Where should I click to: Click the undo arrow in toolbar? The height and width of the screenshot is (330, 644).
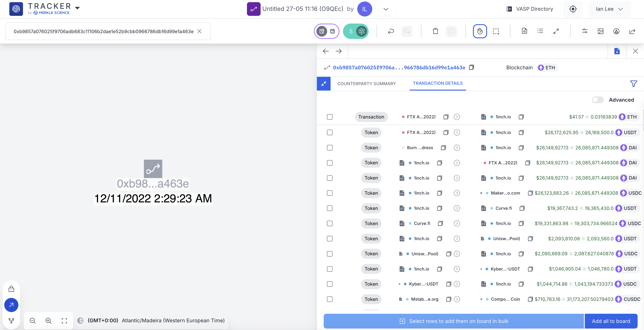pyautogui.click(x=391, y=31)
